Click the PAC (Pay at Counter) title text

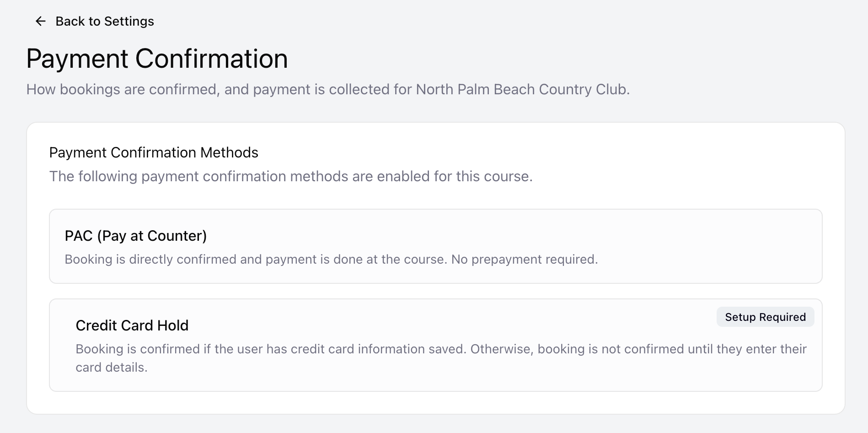click(136, 236)
